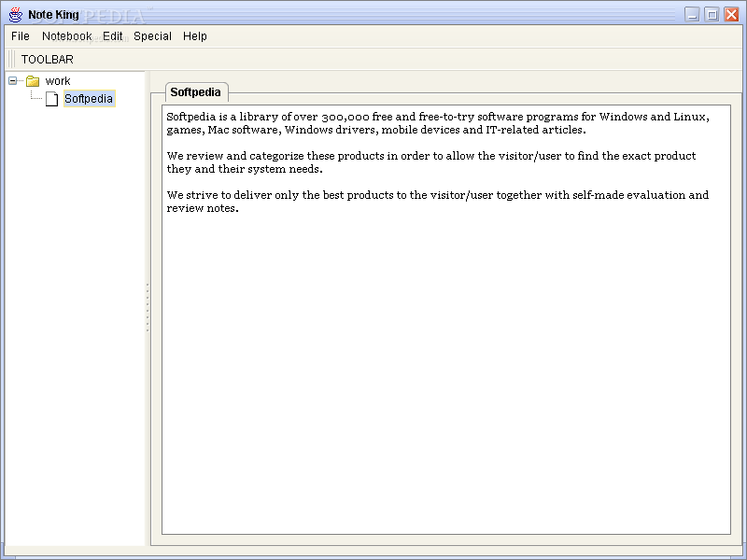Click the toolbar drag handle grip
This screenshot has width=747, height=560.
click(x=11, y=59)
